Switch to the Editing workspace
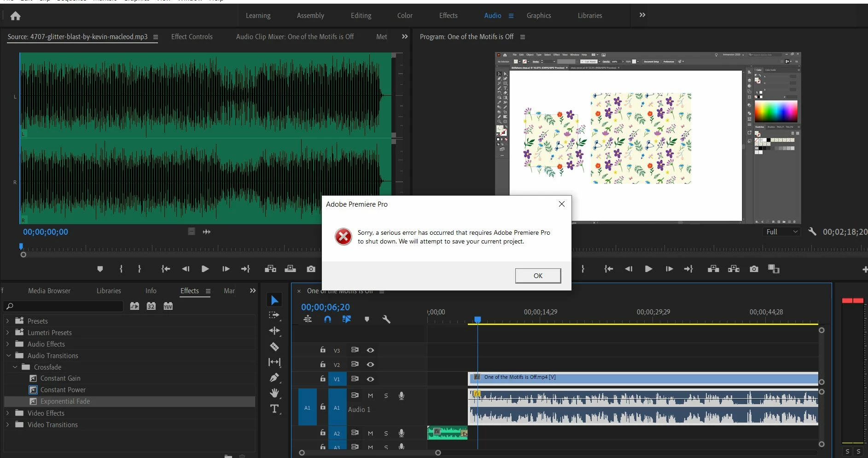 (361, 16)
